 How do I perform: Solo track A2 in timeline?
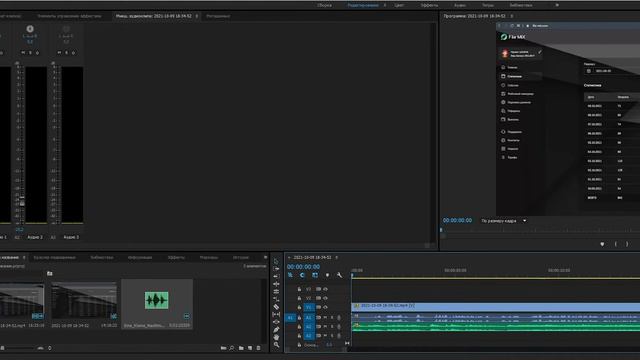pos(332,327)
